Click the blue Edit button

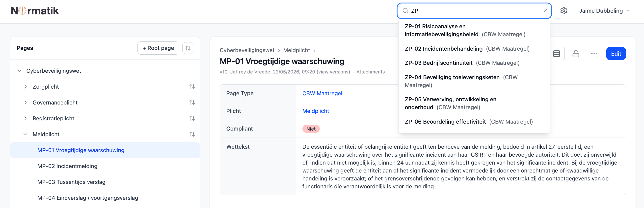tap(616, 54)
